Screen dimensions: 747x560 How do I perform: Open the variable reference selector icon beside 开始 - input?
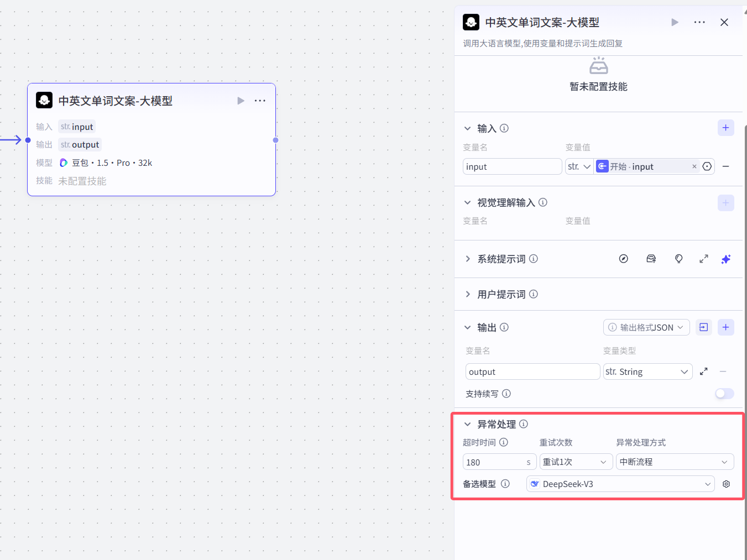pos(707,166)
